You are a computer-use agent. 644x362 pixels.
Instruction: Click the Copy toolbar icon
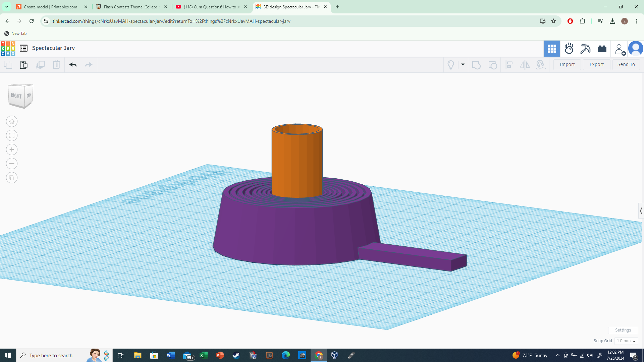[x=8, y=65]
